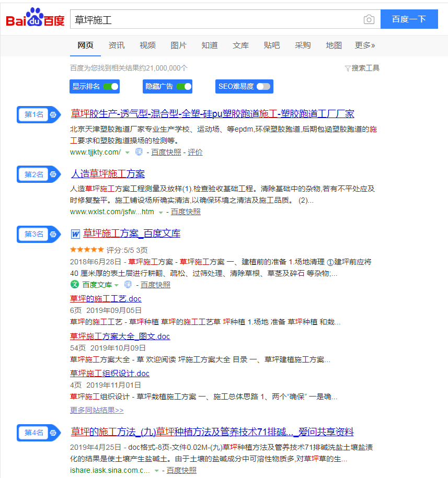Open 草坪施工组织设计.doc link
448x478 pixels.
click(109, 374)
